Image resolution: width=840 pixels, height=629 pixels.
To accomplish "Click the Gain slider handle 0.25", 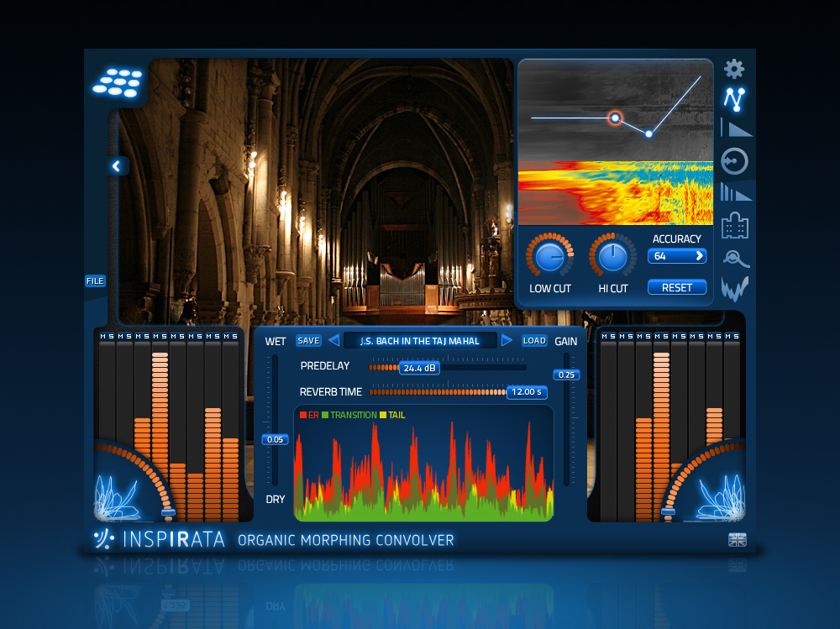I will [x=566, y=375].
